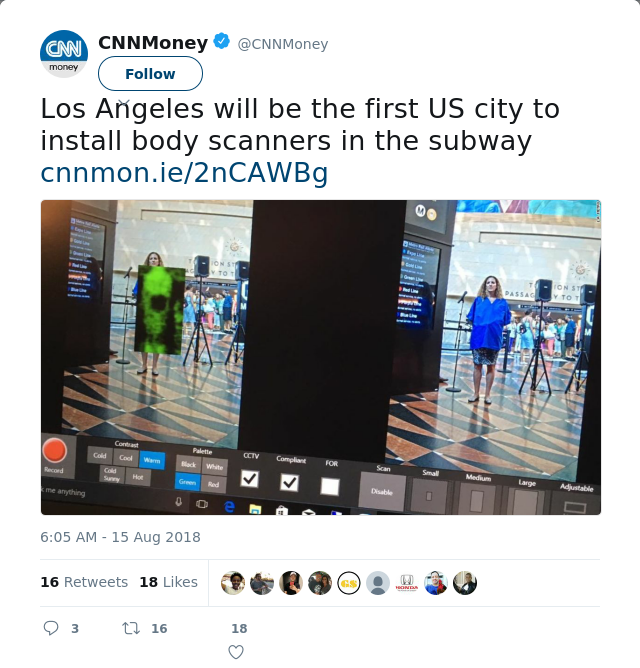
Task: Follow the CNNMoney account
Action: 150,74
